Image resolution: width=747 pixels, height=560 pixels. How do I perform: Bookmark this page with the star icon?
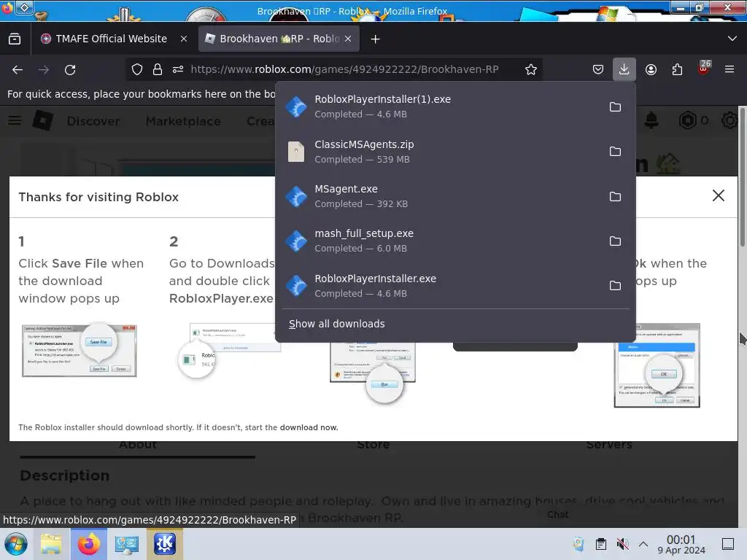tap(531, 69)
